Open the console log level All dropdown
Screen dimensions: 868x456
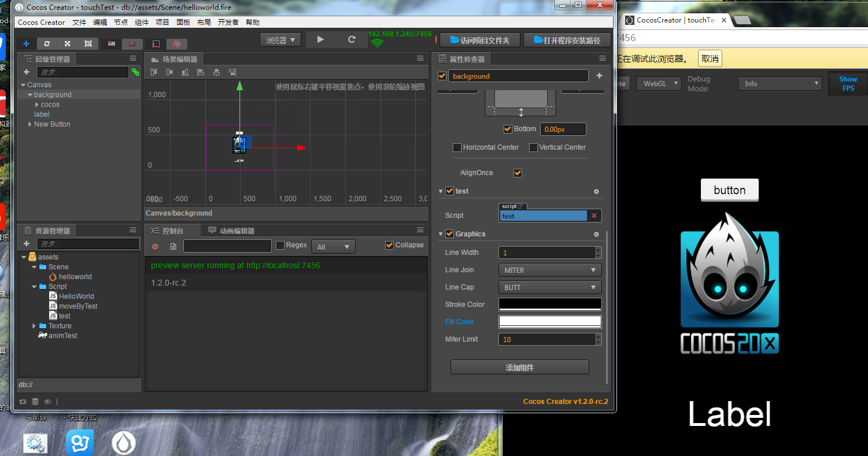click(x=333, y=247)
